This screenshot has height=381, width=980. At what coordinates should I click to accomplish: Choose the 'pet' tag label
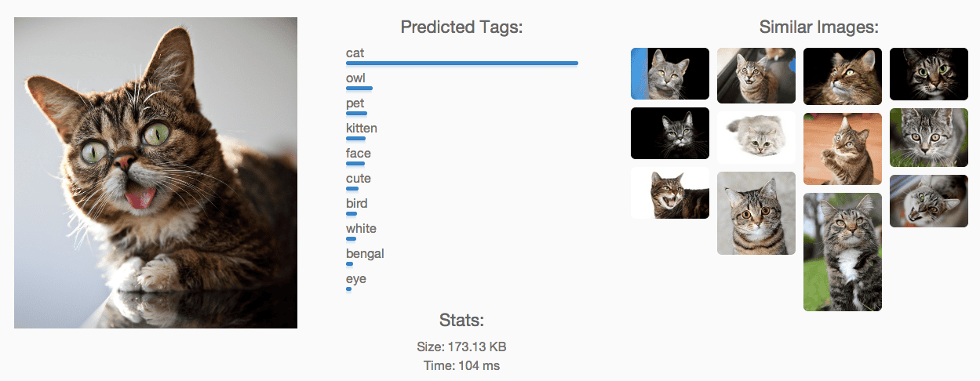click(x=355, y=103)
